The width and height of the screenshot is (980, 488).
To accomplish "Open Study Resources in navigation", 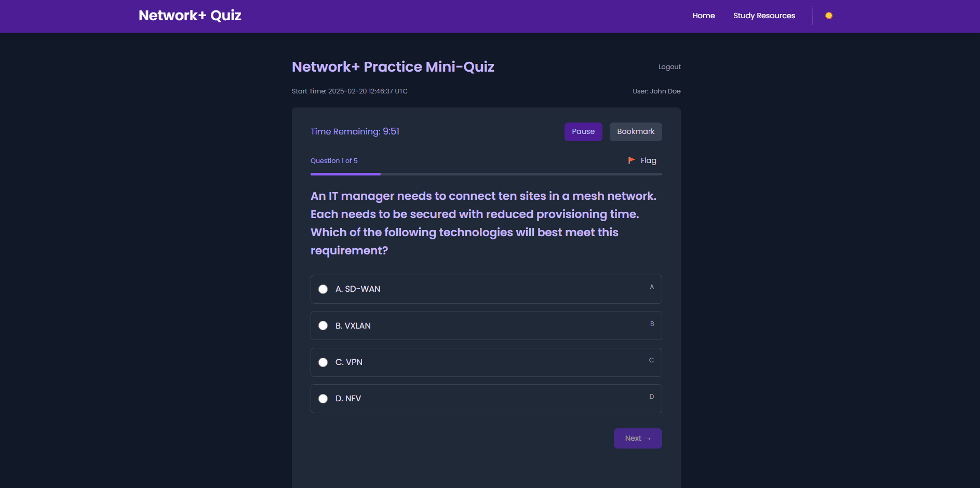I will coord(764,16).
